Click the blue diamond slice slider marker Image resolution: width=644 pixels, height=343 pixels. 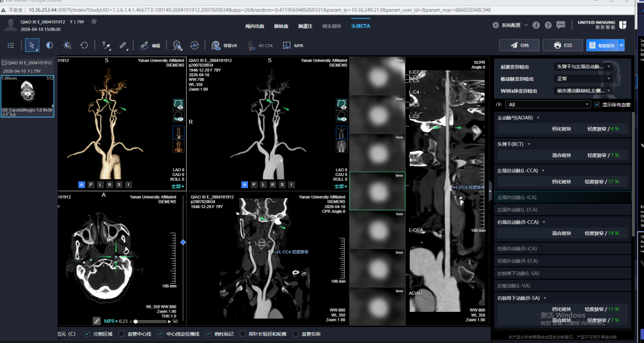pyautogui.click(x=183, y=242)
